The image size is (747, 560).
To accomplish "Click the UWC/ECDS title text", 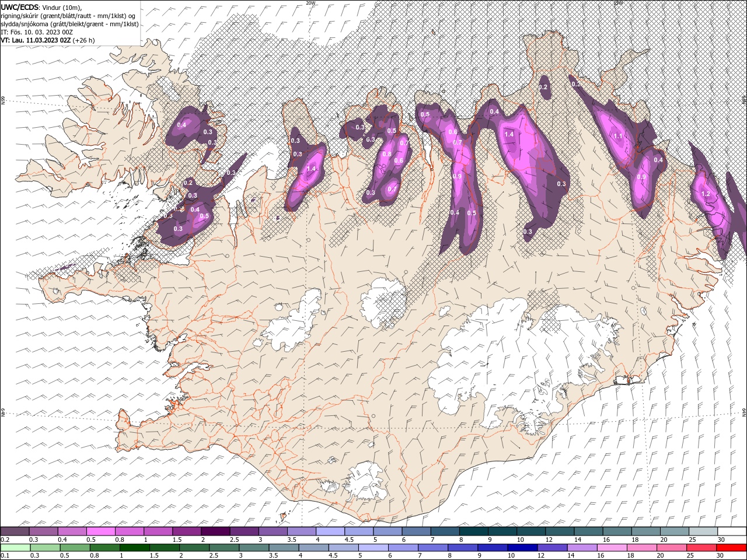I will point(20,6).
